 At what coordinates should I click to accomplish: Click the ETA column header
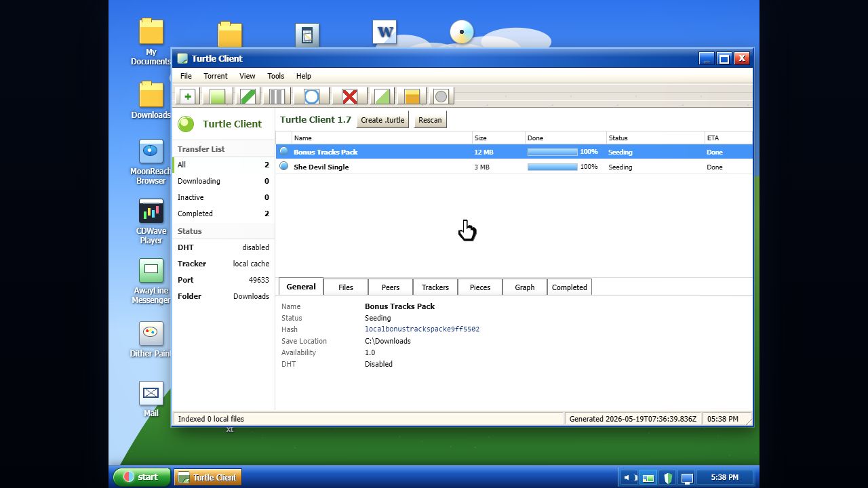pos(728,138)
